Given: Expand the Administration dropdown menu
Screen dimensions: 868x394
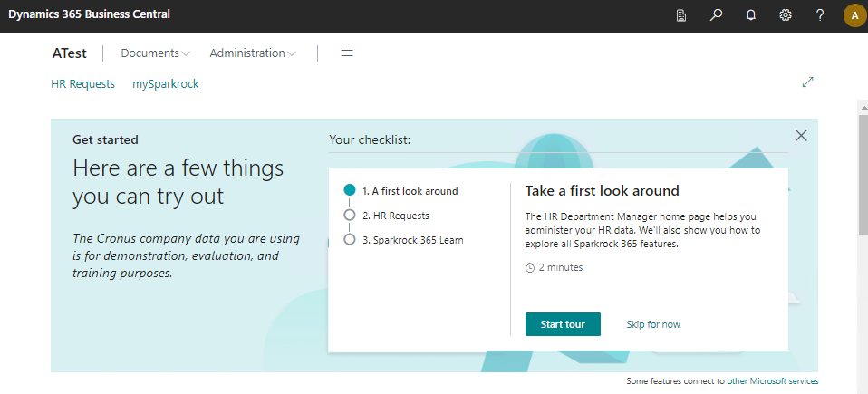Looking at the screenshot, I should tap(253, 53).
